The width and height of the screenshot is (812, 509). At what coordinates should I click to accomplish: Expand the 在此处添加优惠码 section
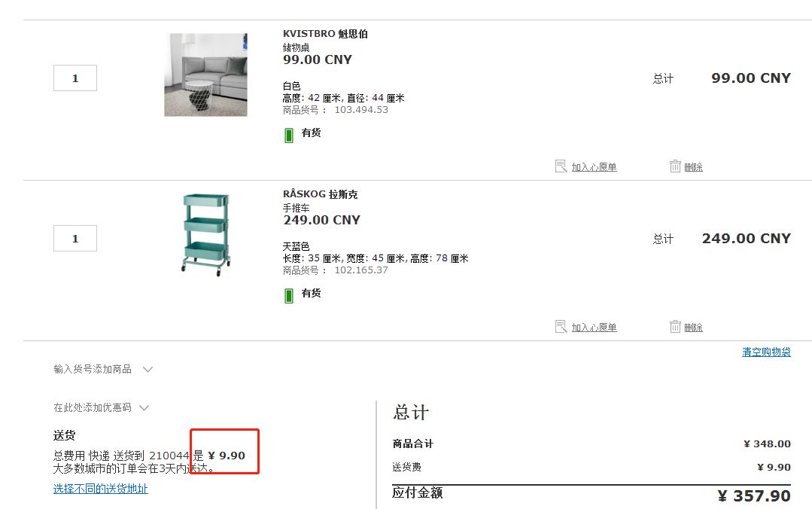click(x=144, y=407)
